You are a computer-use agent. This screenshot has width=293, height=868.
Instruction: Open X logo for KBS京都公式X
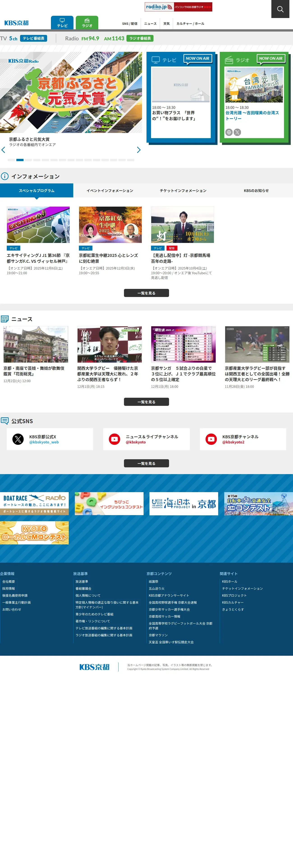18,439
